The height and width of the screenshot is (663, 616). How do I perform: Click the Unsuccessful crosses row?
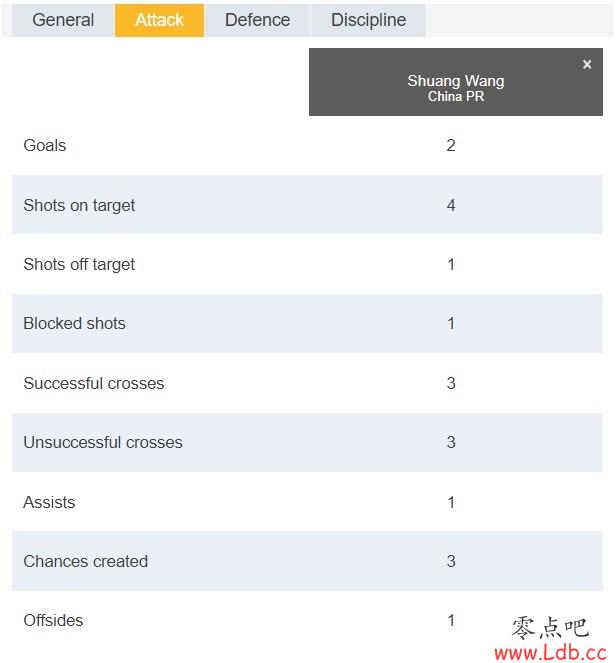[307, 442]
